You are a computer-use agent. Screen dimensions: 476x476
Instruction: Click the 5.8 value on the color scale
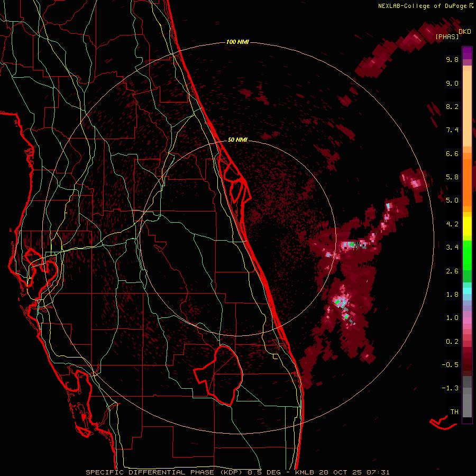pos(452,177)
